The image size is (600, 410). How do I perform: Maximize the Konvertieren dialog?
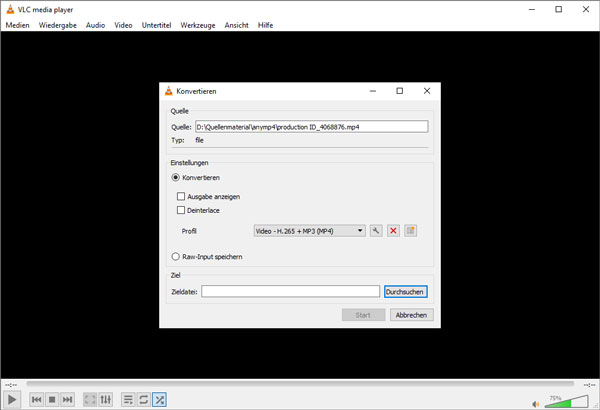399,91
